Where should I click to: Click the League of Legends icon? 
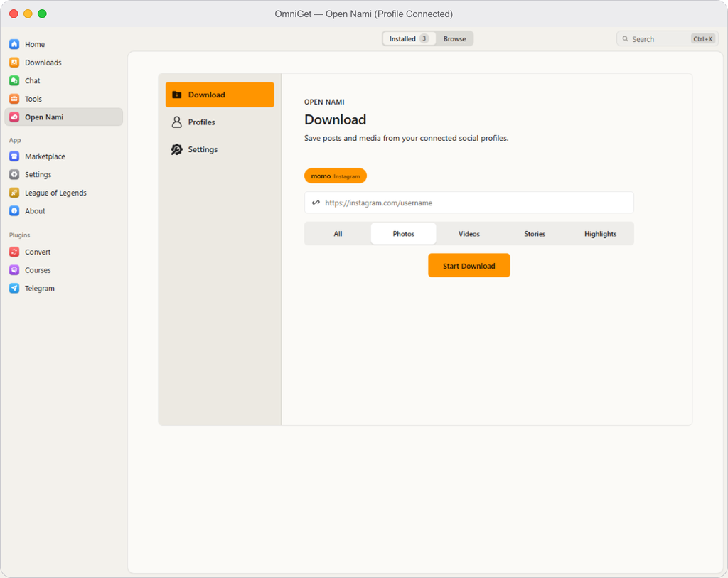click(x=14, y=193)
